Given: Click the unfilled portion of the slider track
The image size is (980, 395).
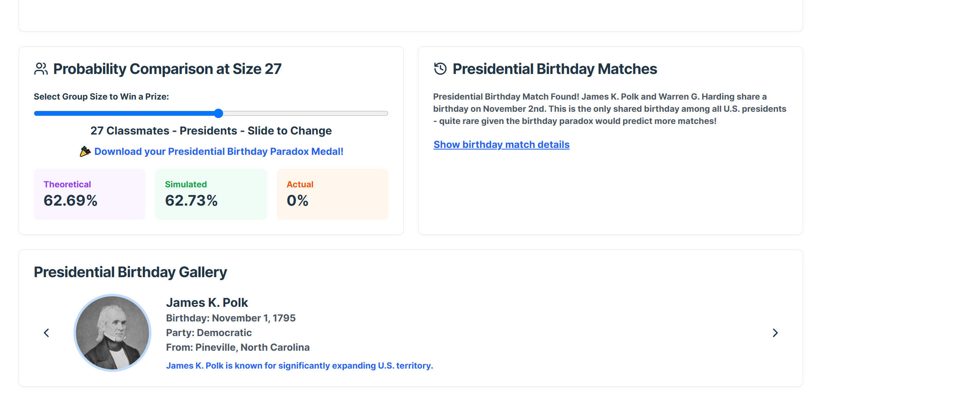Looking at the screenshot, I should (304, 113).
